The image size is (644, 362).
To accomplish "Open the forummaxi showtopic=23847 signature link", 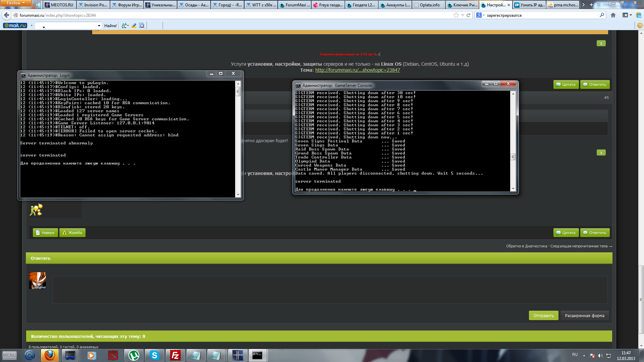I will [x=358, y=70].
